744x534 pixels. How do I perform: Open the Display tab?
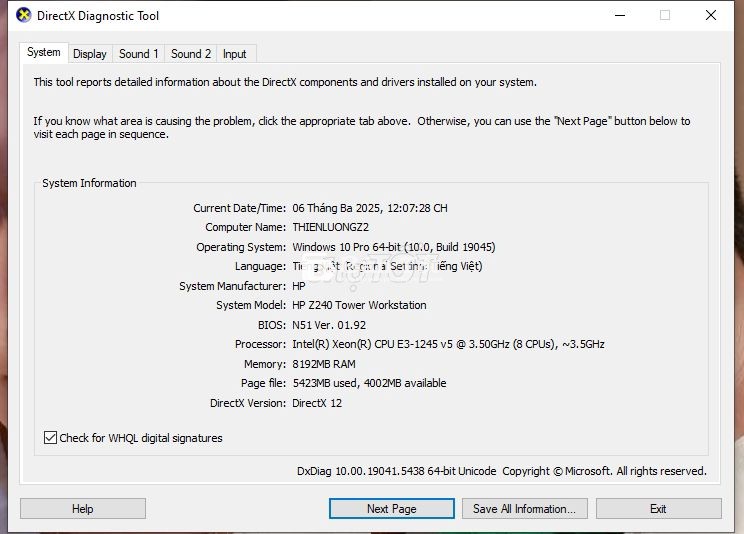(90, 54)
